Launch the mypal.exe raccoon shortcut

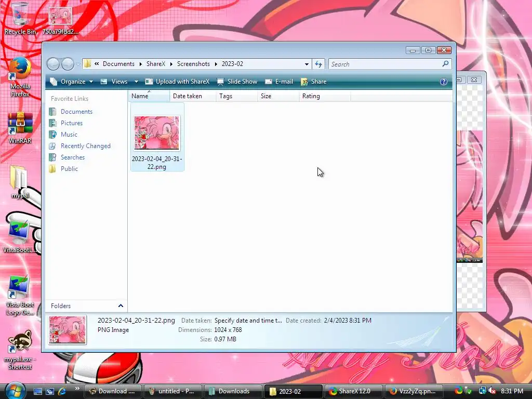[x=20, y=350]
